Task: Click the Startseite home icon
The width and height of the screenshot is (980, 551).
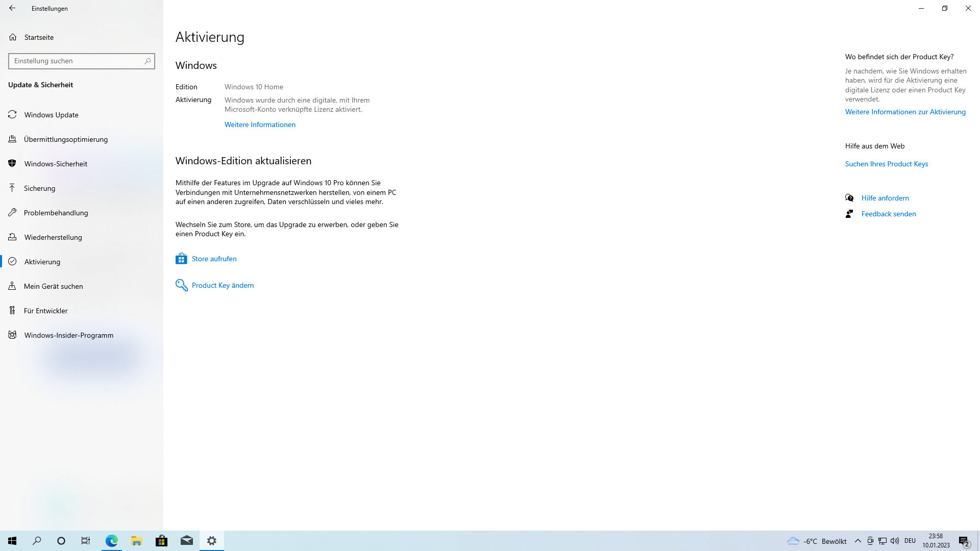Action: (13, 37)
